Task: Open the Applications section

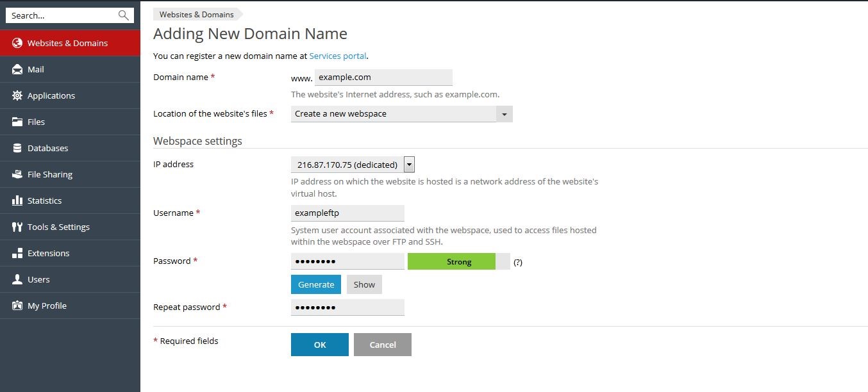Action: coord(70,95)
